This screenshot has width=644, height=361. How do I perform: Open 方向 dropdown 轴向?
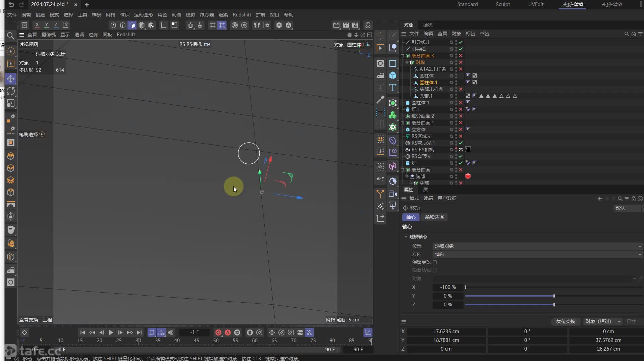[x=537, y=254]
